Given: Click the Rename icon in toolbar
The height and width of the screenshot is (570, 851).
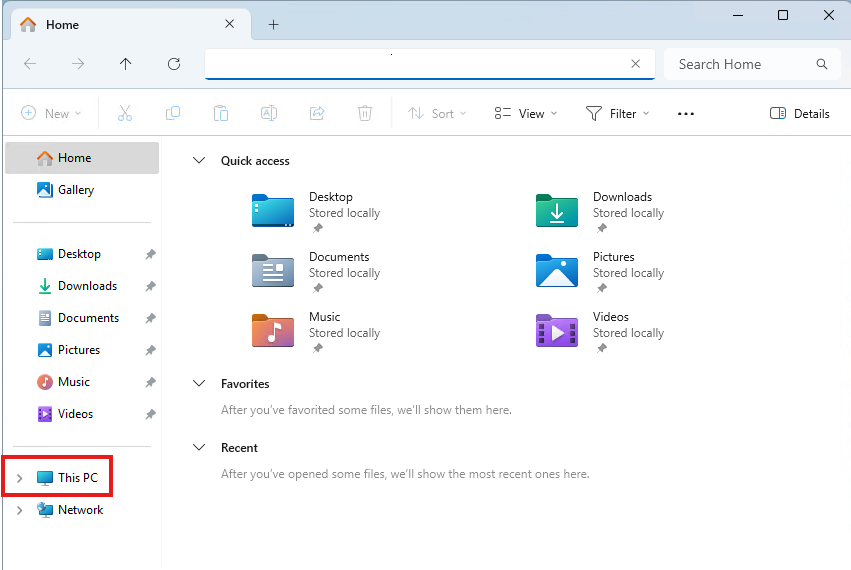Looking at the screenshot, I should (269, 113).
